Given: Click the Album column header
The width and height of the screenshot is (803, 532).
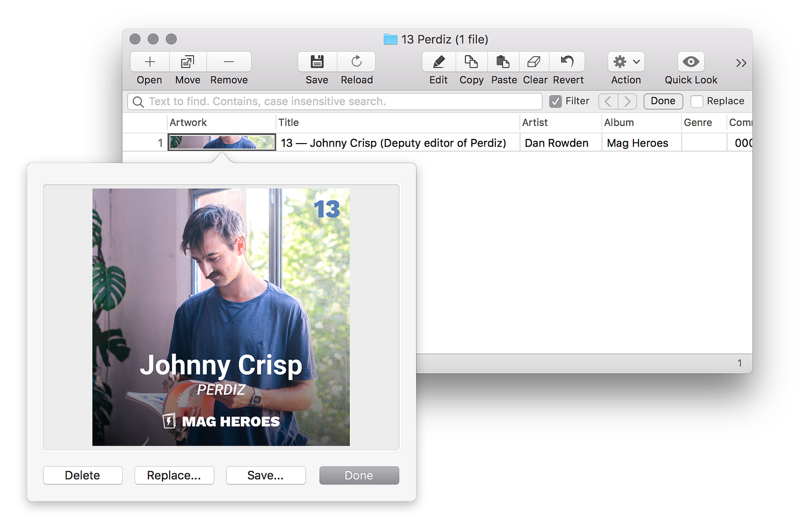Looking at the screenshot, I should [x=619, y=122].
